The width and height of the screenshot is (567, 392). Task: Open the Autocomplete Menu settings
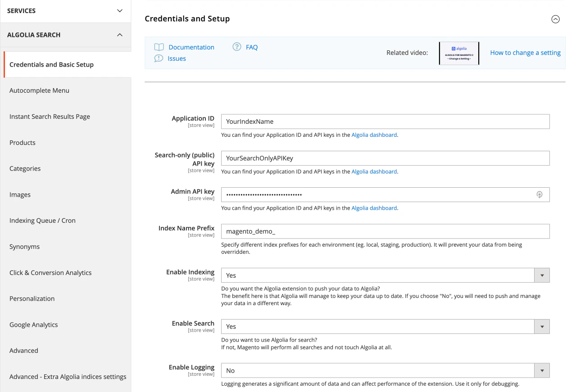pos(39,90)
